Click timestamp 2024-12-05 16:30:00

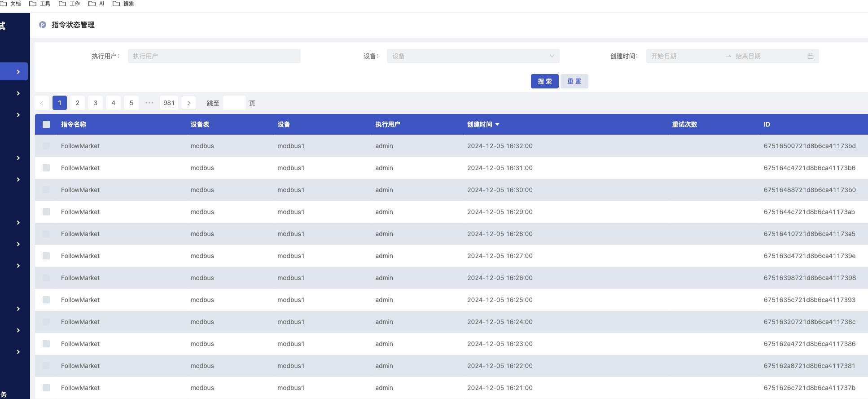click(500, 190)
